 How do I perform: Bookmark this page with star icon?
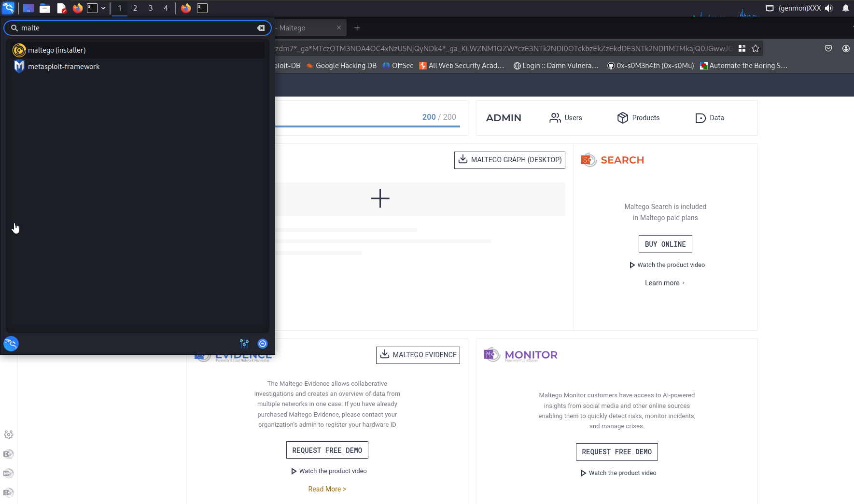click(x=756, y=48)
